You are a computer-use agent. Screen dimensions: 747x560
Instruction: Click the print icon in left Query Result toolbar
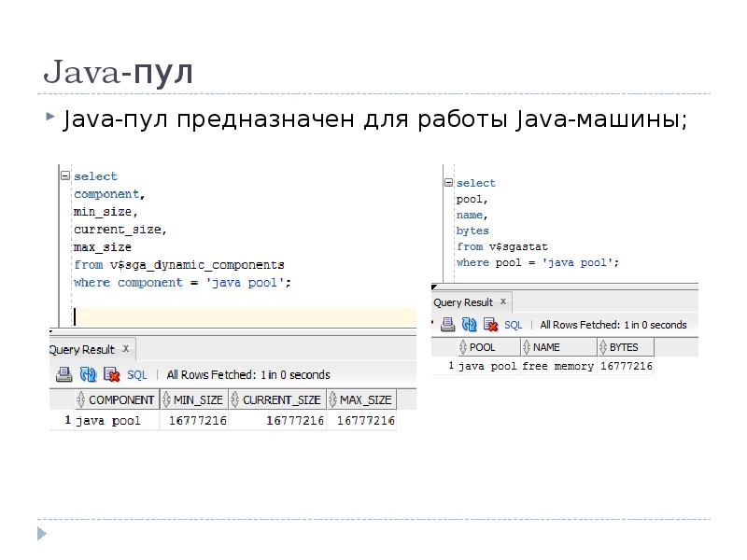coord(63,374)
